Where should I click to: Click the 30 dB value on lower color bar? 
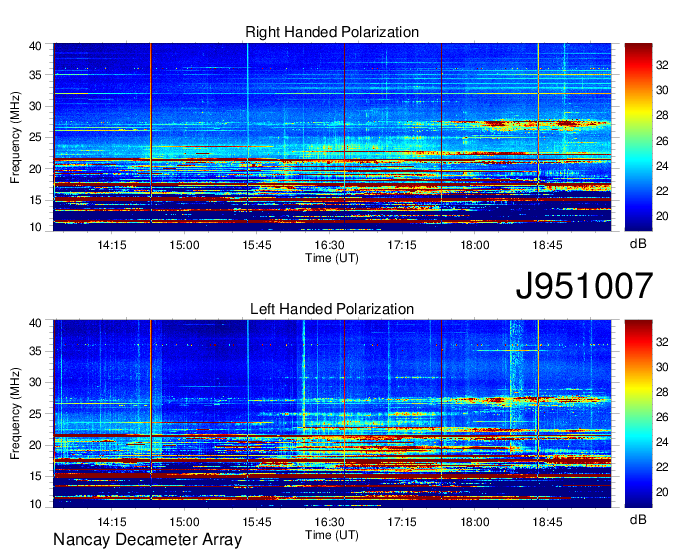pos(662,367)
